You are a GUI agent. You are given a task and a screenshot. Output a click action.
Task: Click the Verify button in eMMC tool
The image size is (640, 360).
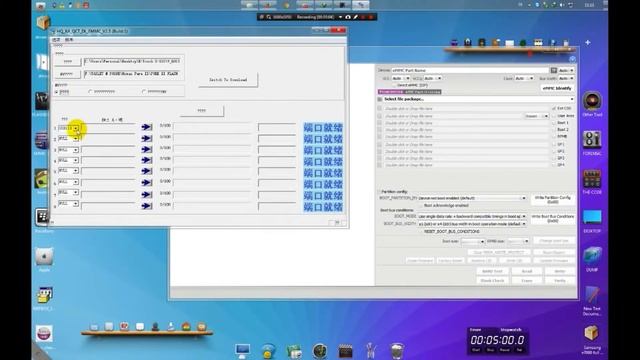[x=560, y=281]
